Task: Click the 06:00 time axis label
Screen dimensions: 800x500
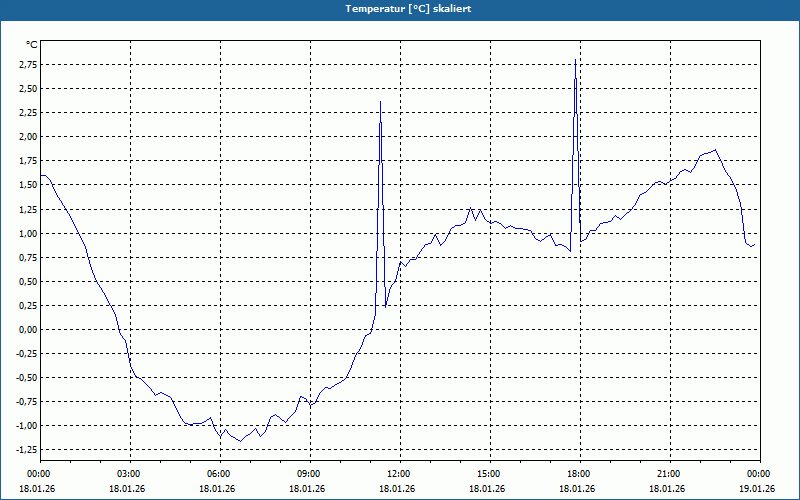Action: (x=220, y=474)
